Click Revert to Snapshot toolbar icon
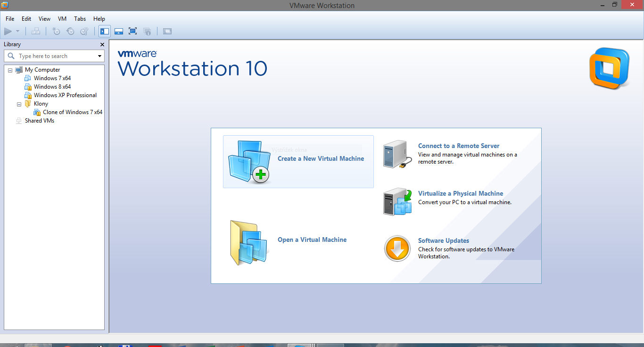 point(70,32)
